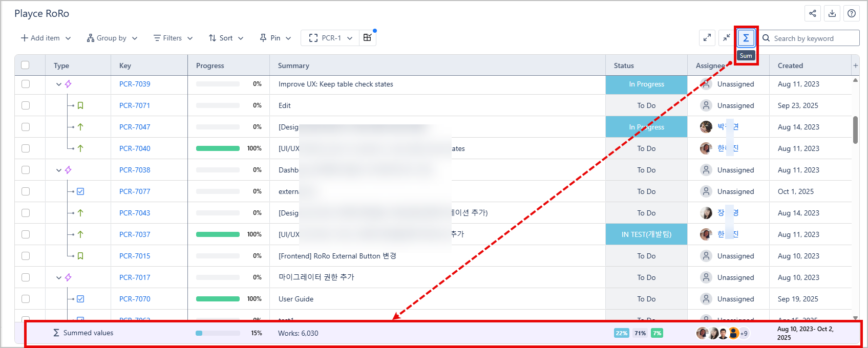Click the add column plus icon
Image resolution: width=868 pixels, height=348 pixels.
coord(855,66)
